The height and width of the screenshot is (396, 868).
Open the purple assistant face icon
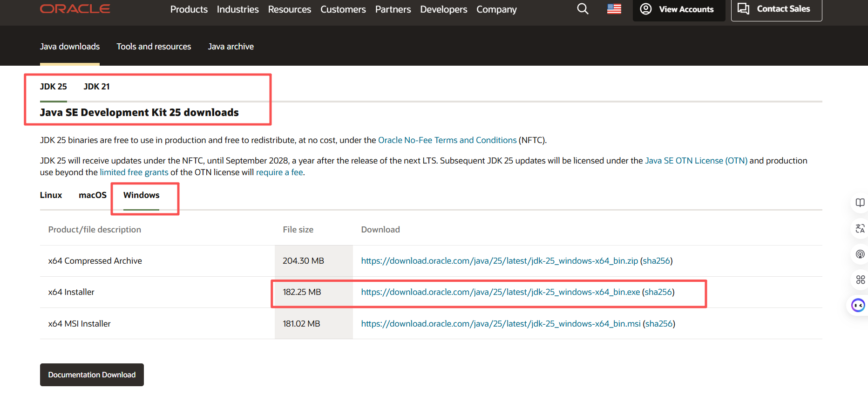[x=858, y=305]
